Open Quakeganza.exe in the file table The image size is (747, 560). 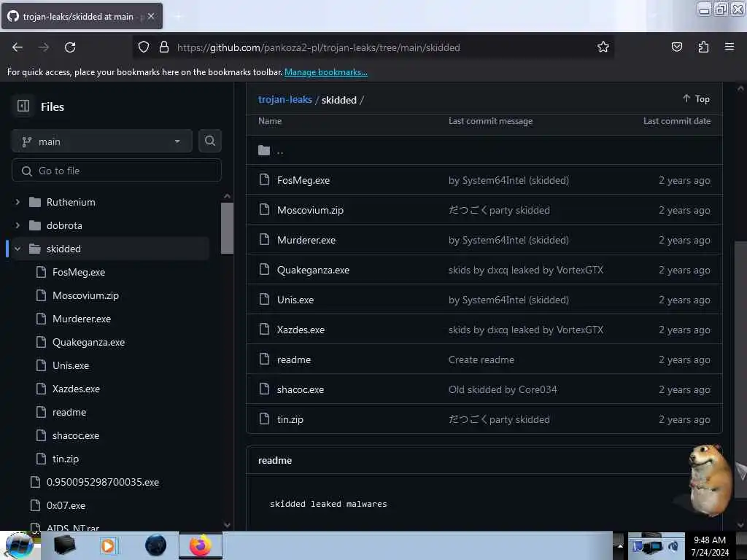click(313, 270)
